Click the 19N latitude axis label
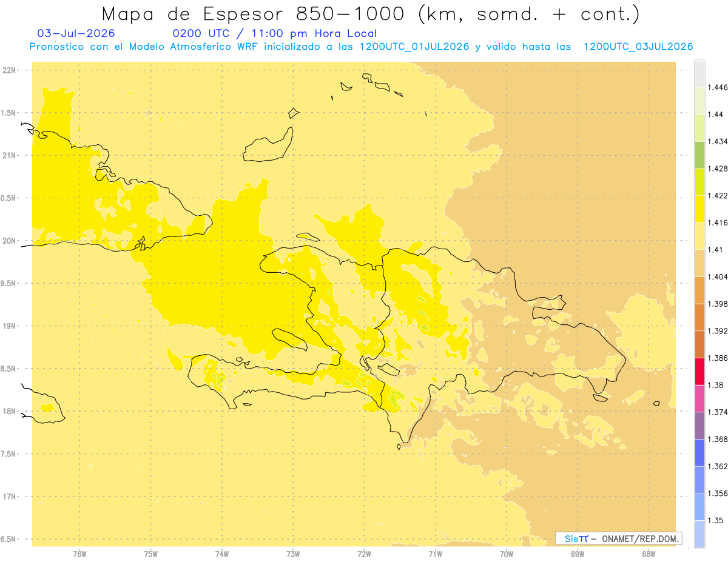The width and height of the screenshot is (728, 562). tap(10, 326)
